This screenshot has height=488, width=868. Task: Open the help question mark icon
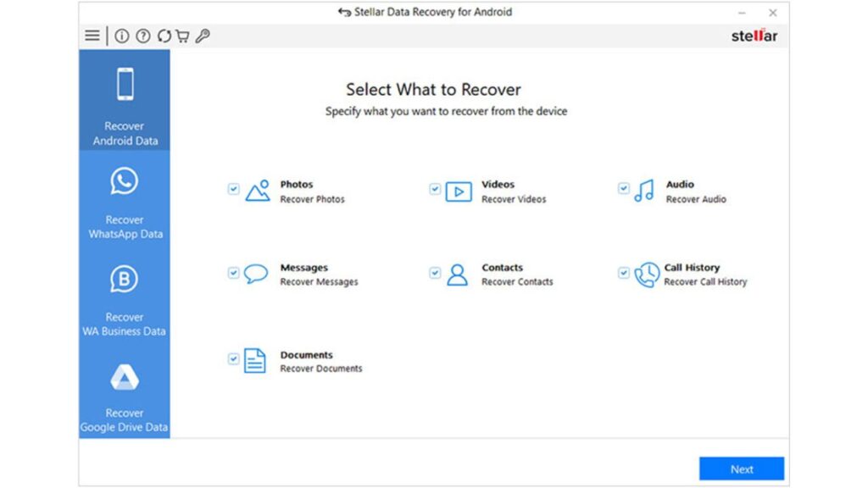[x=143, y=36]
